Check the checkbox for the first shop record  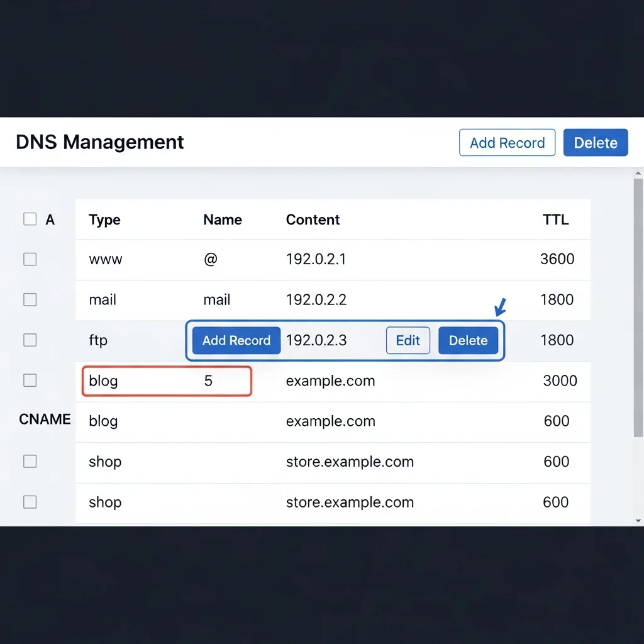tap(30, 461)
